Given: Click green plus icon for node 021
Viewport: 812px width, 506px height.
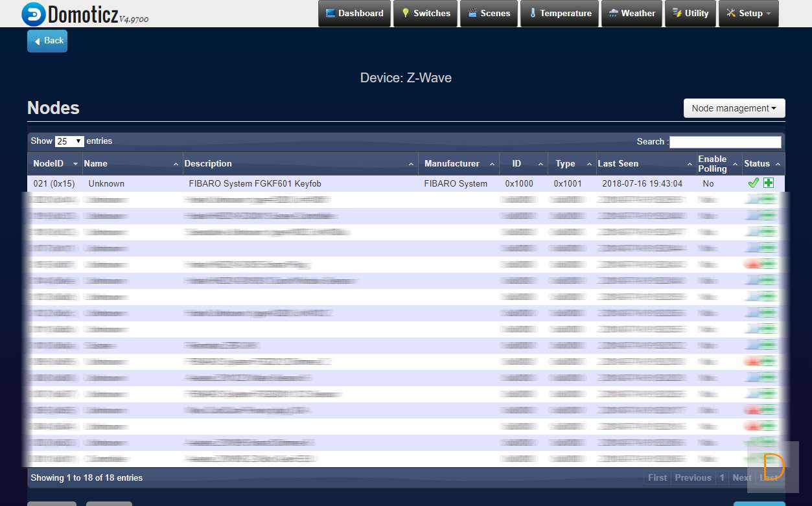Looking at the screenshot, I should click(x=769, y=183).
